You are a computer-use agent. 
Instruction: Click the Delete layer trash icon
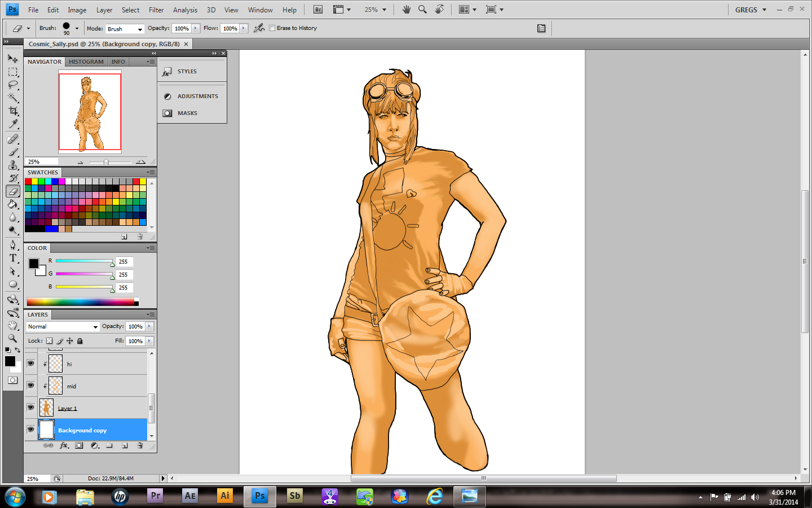point(140,446)
